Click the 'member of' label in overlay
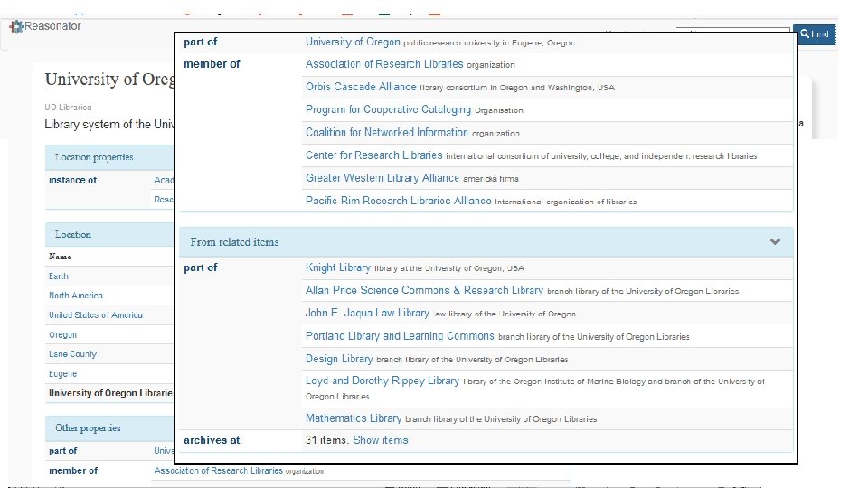 point(212,64)
